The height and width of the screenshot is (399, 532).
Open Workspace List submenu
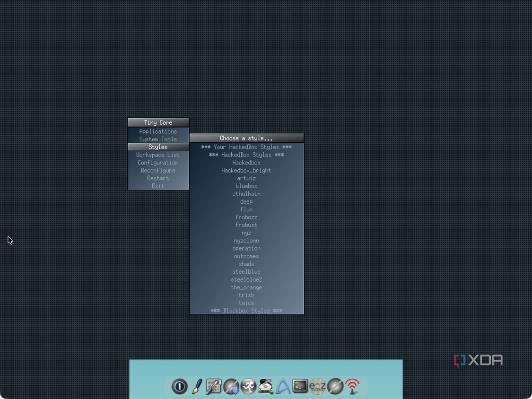pos(158,155)
